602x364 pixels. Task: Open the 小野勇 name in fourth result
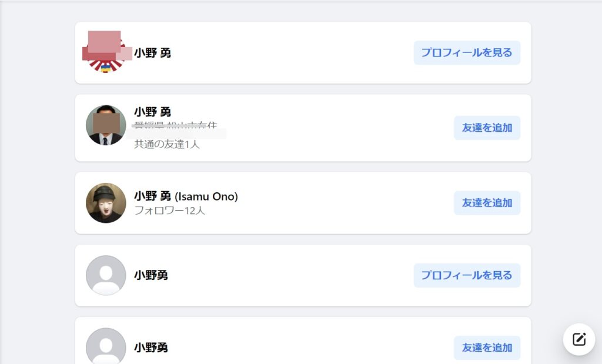tap(151, 275)
